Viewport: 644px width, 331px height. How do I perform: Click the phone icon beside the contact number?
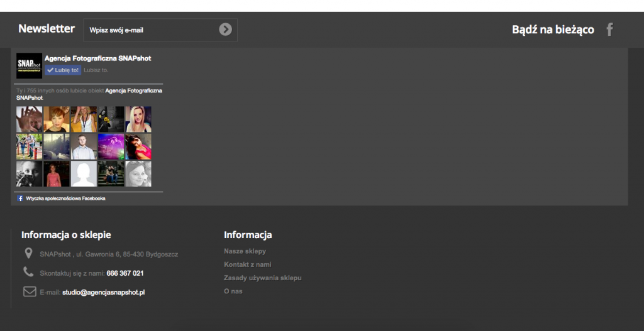tap(28, 272)
